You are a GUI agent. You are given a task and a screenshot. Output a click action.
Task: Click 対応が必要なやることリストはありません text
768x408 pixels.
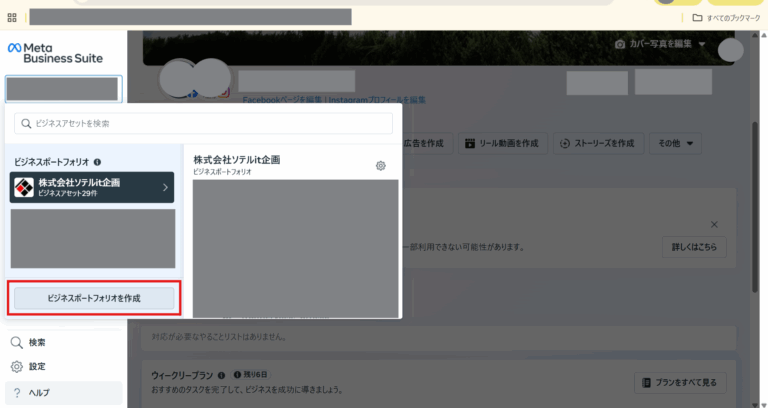(219, 337)
